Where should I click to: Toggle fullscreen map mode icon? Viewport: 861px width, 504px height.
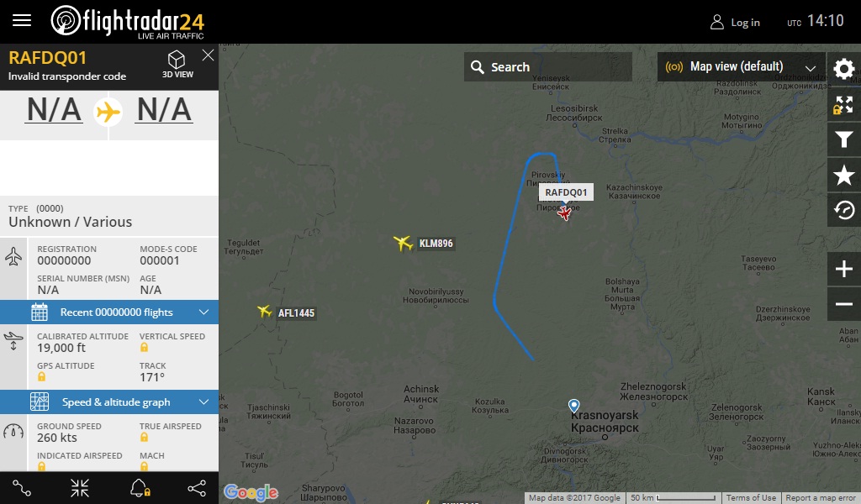(844, 104)
